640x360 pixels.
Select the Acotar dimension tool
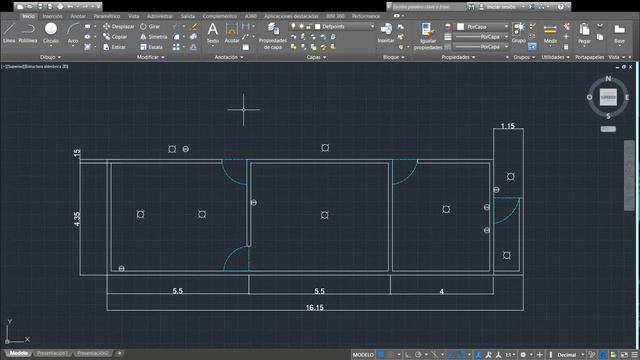click(x=232, y=33)
